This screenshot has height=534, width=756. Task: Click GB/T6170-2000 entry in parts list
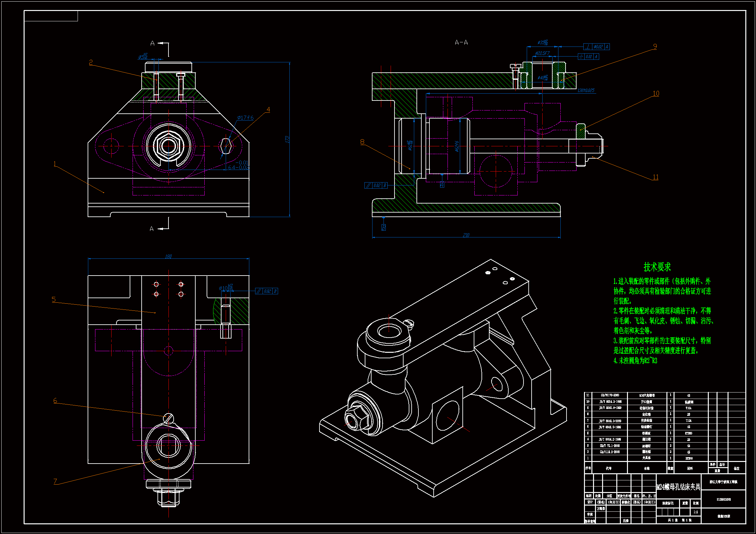610,395
